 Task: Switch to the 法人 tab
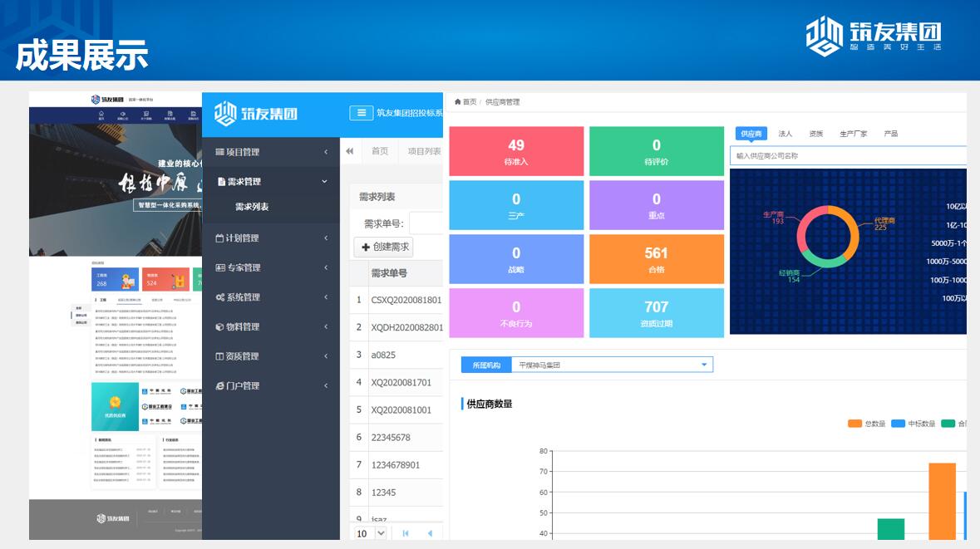(785, 134)
